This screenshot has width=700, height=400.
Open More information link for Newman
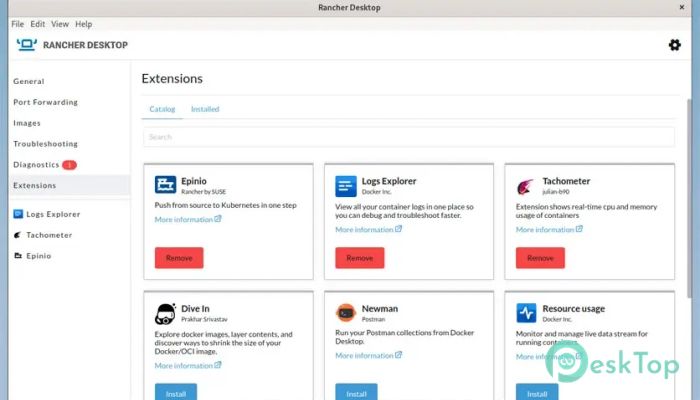click(x=364, y=355)
